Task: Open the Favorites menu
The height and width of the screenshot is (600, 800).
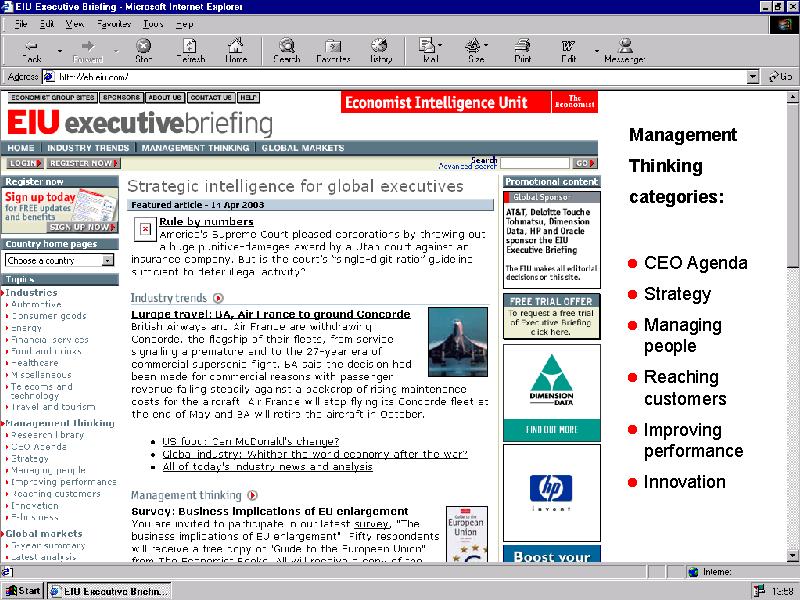Action: click(x=114, y=24)
